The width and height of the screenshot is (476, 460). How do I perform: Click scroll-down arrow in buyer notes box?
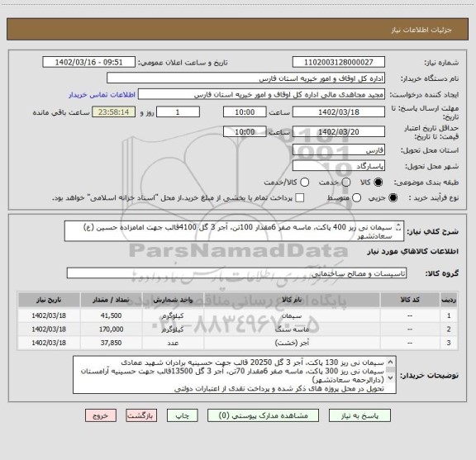(x=390, y=378)
